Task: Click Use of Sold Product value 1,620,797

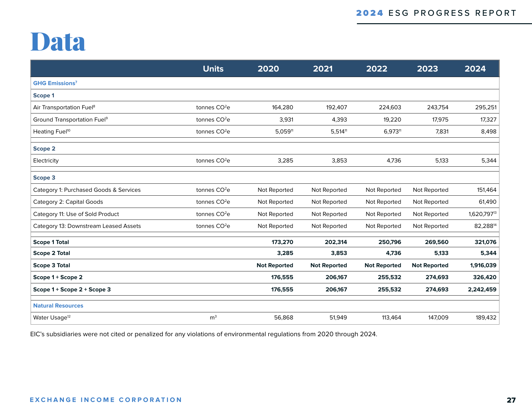Action: (x=483, y=214)
